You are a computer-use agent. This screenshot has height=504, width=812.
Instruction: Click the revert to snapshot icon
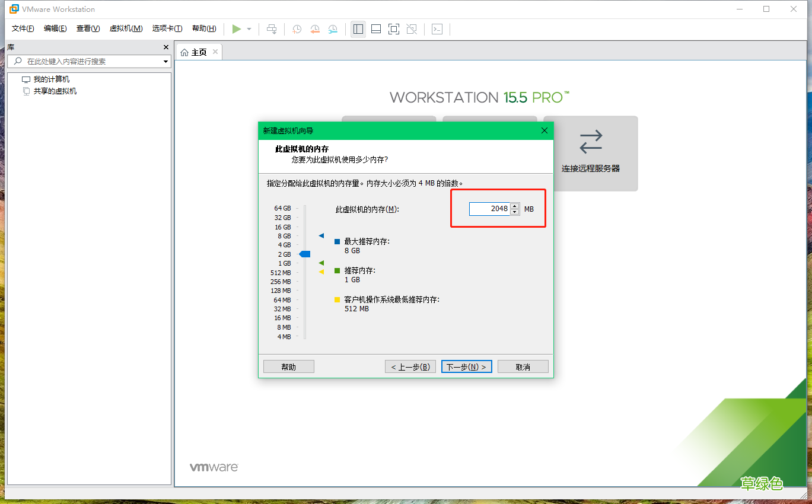(x=315, y=28)
